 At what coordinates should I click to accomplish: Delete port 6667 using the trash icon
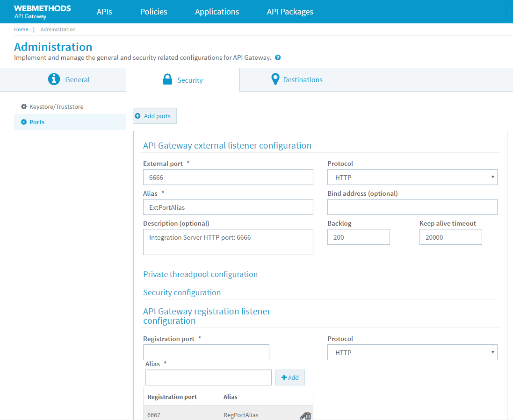tap(309, 415)
